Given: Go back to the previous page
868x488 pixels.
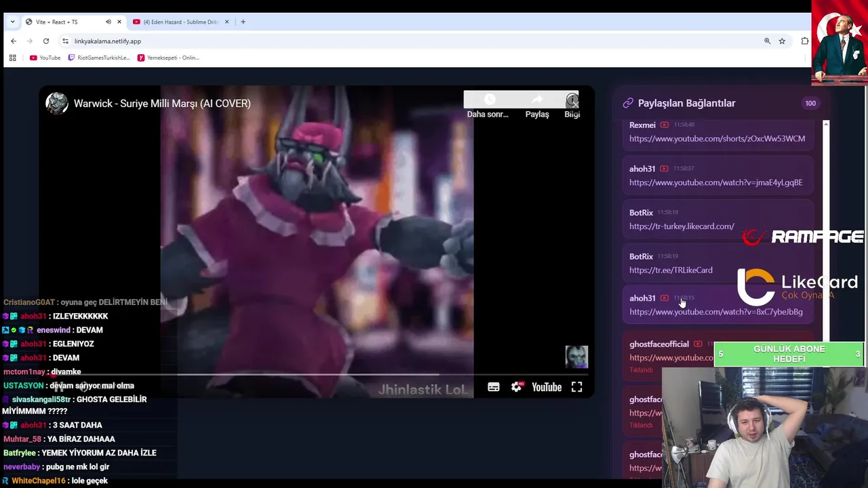Looking at the screenshot, I should 14,41.
